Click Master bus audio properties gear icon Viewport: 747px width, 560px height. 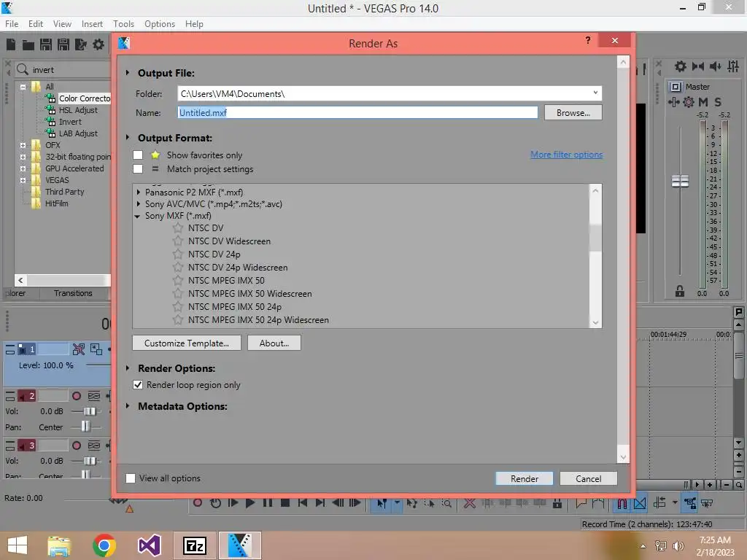tap(681, 66)
